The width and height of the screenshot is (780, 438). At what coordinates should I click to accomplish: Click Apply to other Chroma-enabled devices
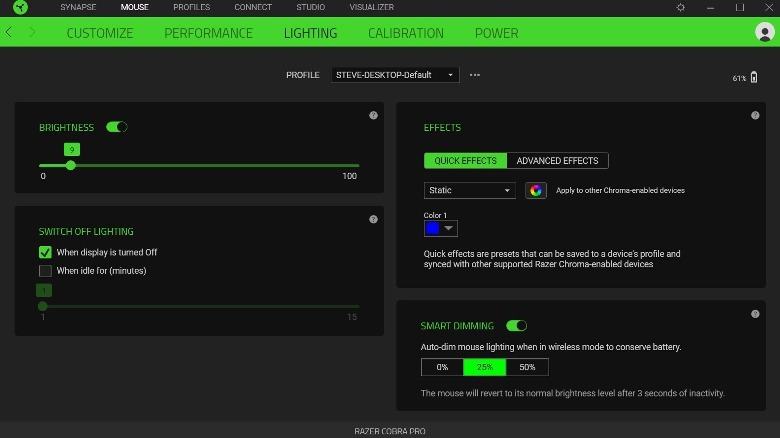click(620, 190)
